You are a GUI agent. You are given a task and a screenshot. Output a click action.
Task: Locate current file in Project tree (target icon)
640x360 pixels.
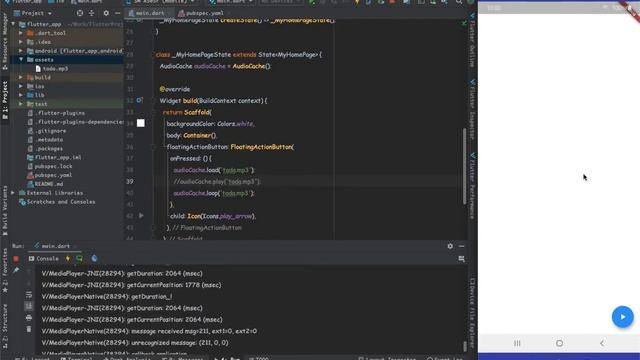[x=80, y=13]
